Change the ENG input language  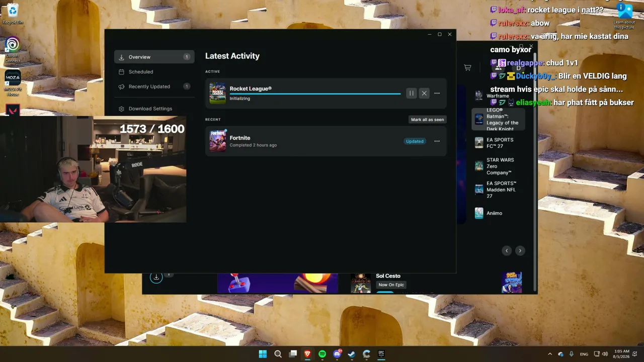584,354
